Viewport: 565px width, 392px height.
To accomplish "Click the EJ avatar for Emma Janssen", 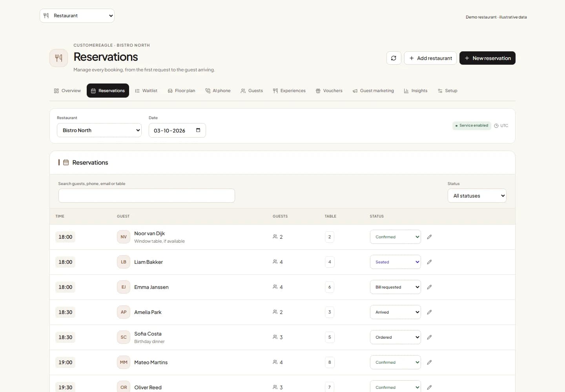I will 124,287.
